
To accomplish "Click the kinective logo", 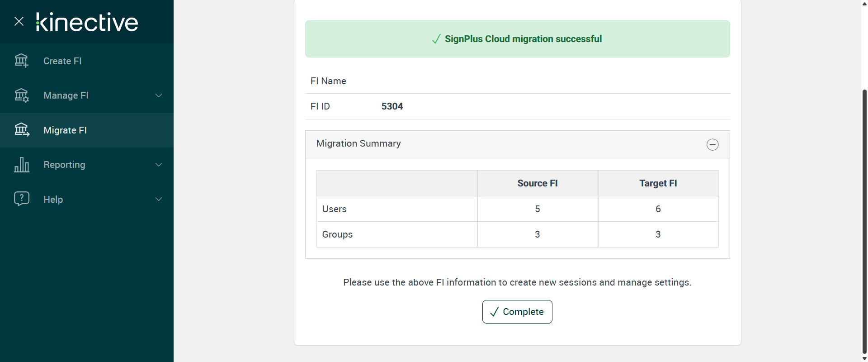I will coord(87,22).
